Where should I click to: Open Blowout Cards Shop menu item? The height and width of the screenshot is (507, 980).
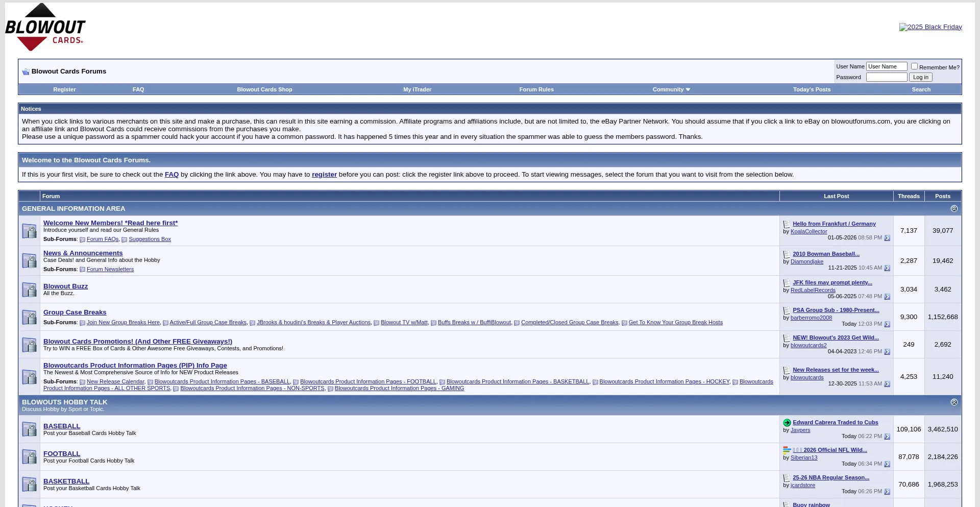264,89
